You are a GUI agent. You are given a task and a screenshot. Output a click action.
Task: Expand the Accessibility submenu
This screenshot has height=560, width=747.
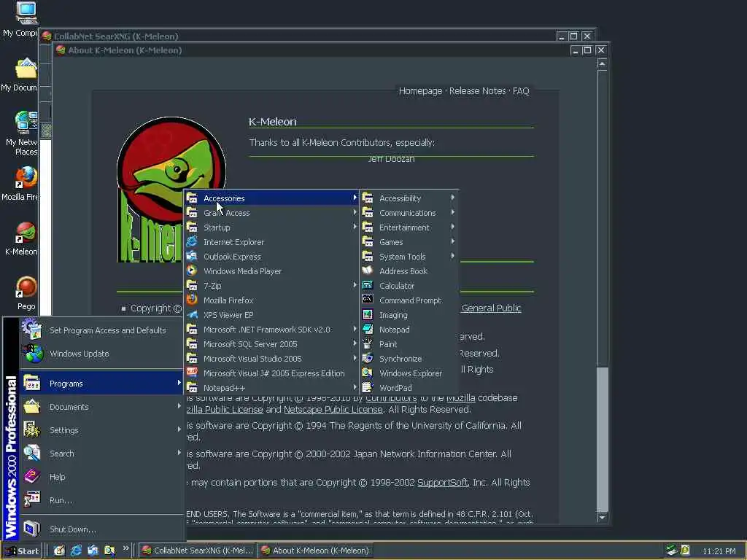click(x=409, y=198)
